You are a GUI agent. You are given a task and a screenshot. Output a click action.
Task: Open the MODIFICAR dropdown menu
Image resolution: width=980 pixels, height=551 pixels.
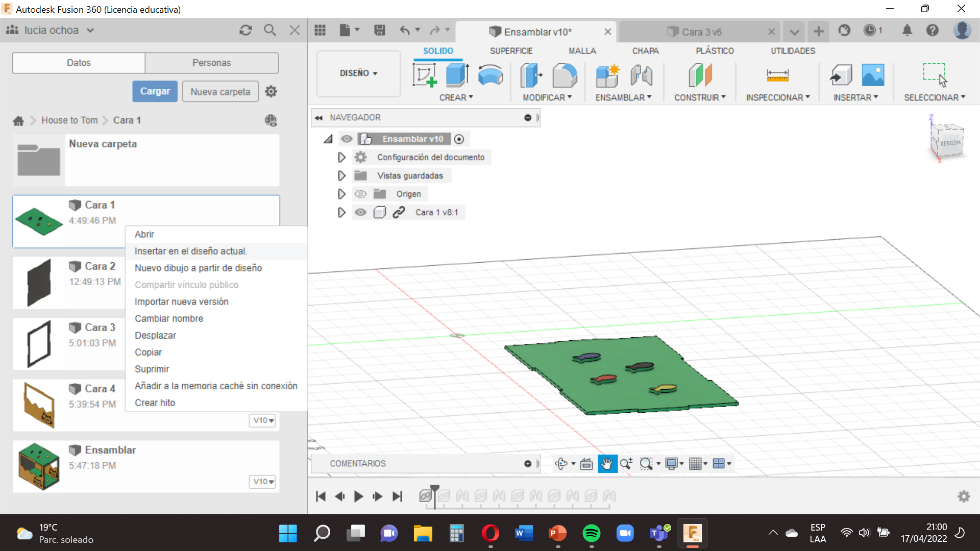tap(547, 97)
